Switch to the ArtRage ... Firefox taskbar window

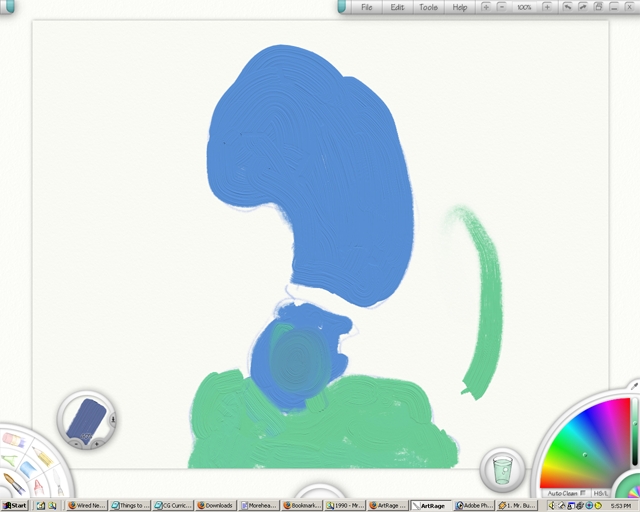(388, 505)
